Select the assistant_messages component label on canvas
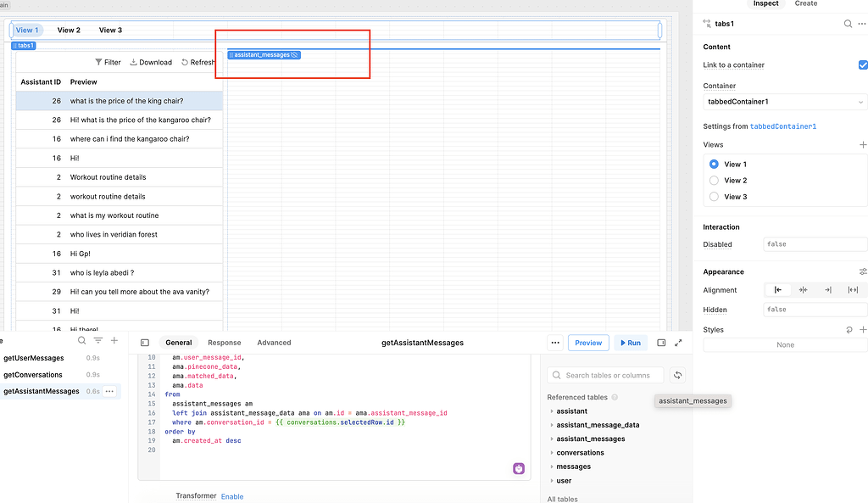The height and width of the screenshot is (503, 868). click(x=264, y=55)
